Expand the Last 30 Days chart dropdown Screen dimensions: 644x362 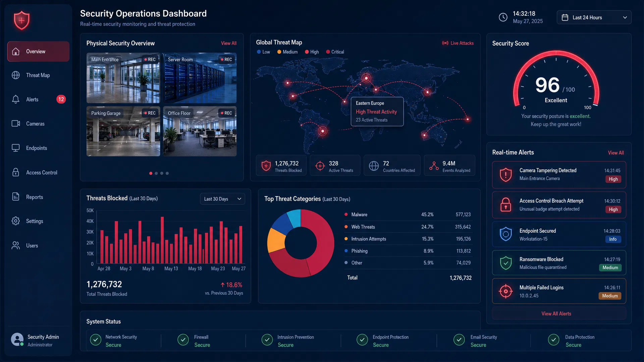[x=222, y=199]
